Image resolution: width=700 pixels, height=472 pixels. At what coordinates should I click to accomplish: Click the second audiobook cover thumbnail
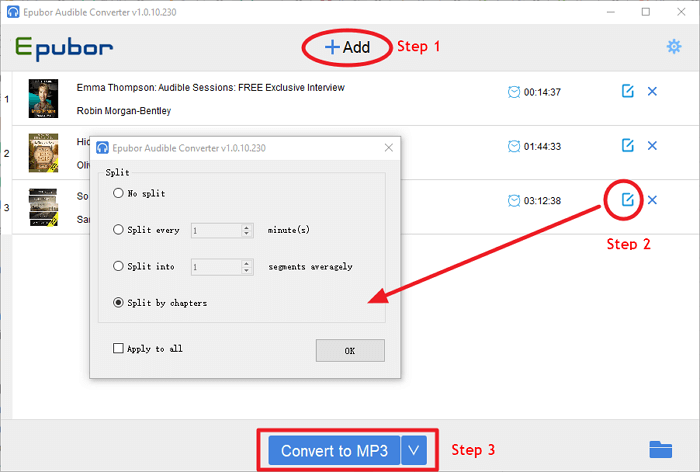(43, 153)
